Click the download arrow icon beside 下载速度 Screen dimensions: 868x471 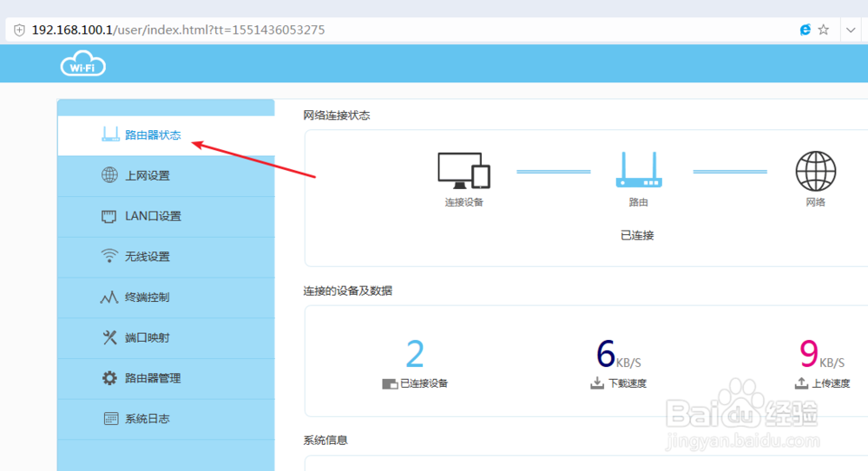click(597, 383)
